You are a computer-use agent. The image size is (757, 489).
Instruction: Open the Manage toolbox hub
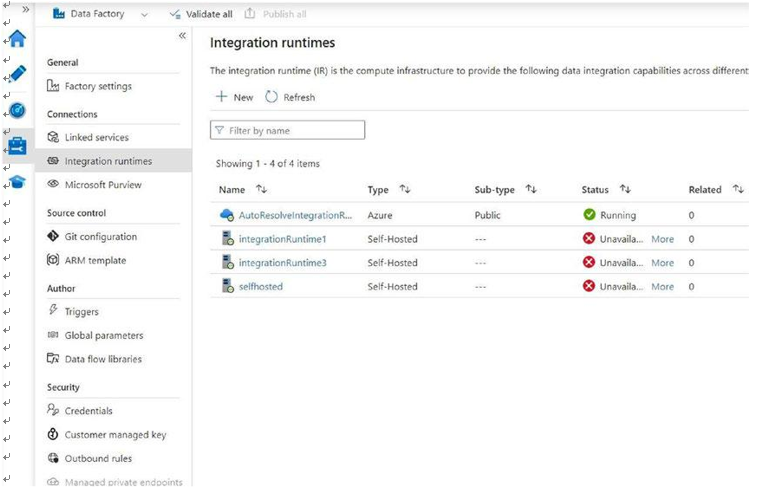point(17,146)
